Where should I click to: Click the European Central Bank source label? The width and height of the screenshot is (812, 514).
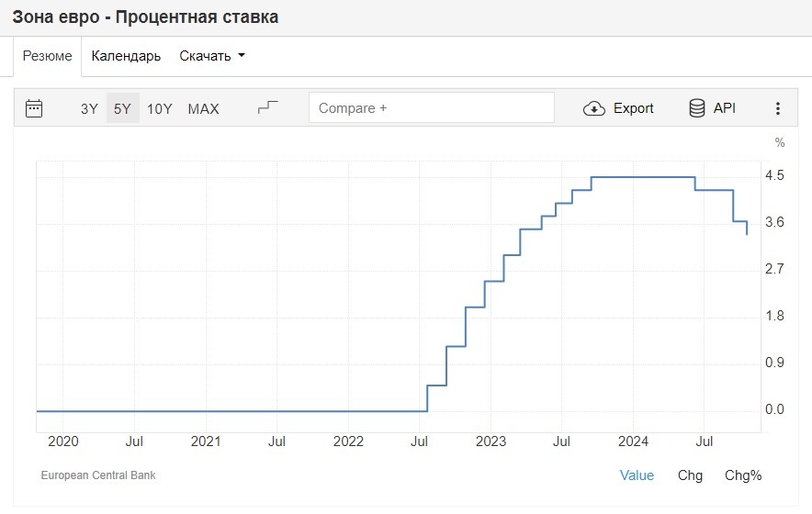point(98,475)
